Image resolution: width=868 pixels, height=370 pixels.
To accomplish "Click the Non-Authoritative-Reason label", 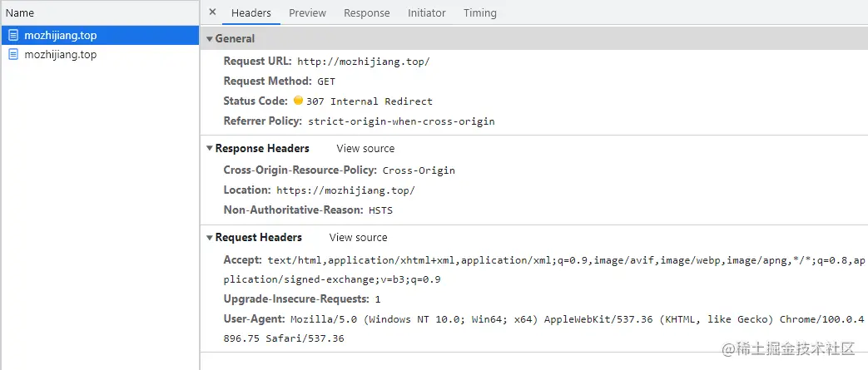I will coord(294,210).
